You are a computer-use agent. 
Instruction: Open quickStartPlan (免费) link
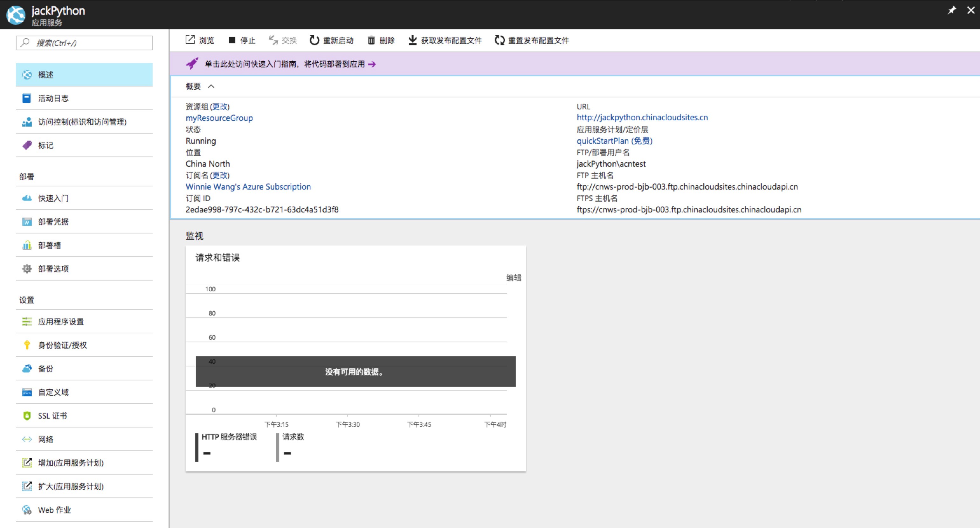(x=614, y=141)
